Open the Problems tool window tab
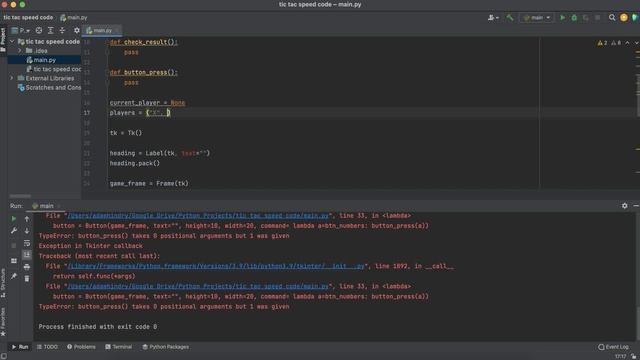 tap(81, 347)
